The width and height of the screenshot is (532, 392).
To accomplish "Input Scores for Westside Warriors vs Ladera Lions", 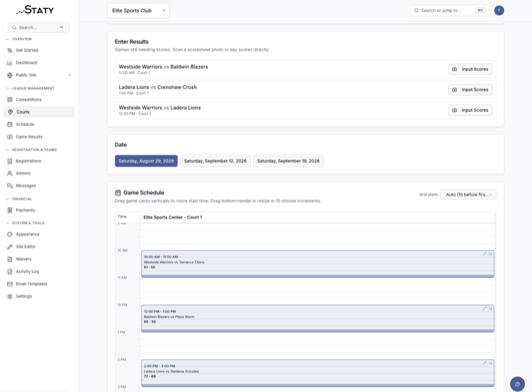I will 470,111.
